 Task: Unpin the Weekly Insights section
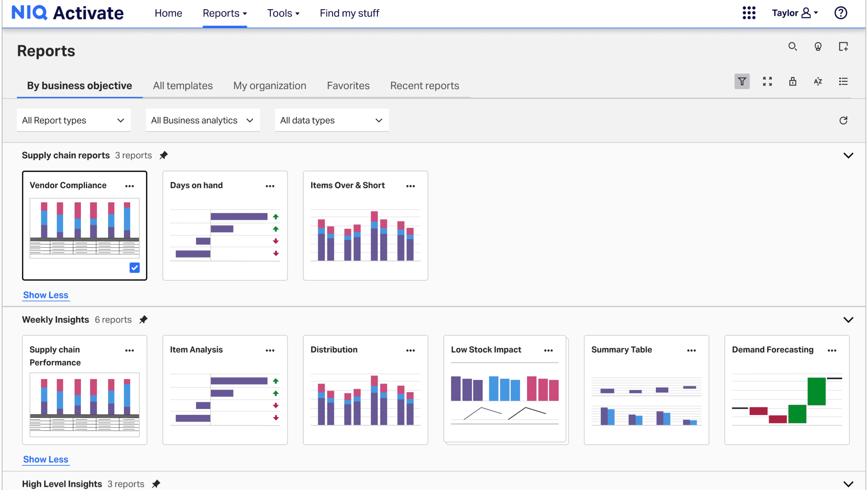click(x=143, y=319)
